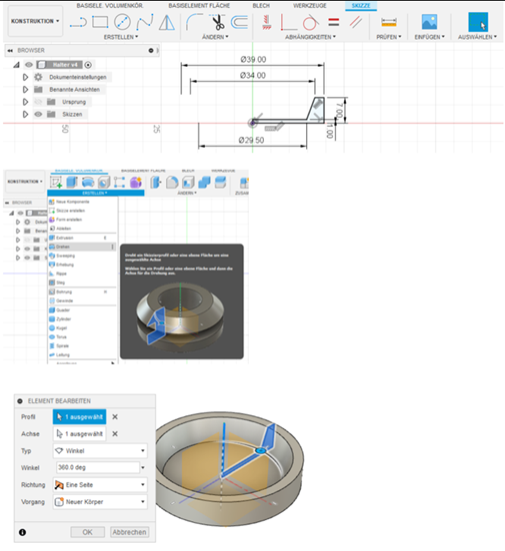Click the purple Create Form icon
Screen dimensions: 505x551
coord(136,182)
